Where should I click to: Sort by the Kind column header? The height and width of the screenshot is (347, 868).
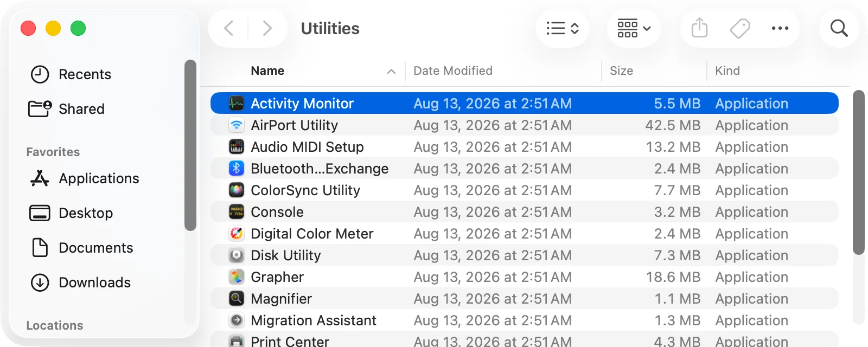point(727,71)
